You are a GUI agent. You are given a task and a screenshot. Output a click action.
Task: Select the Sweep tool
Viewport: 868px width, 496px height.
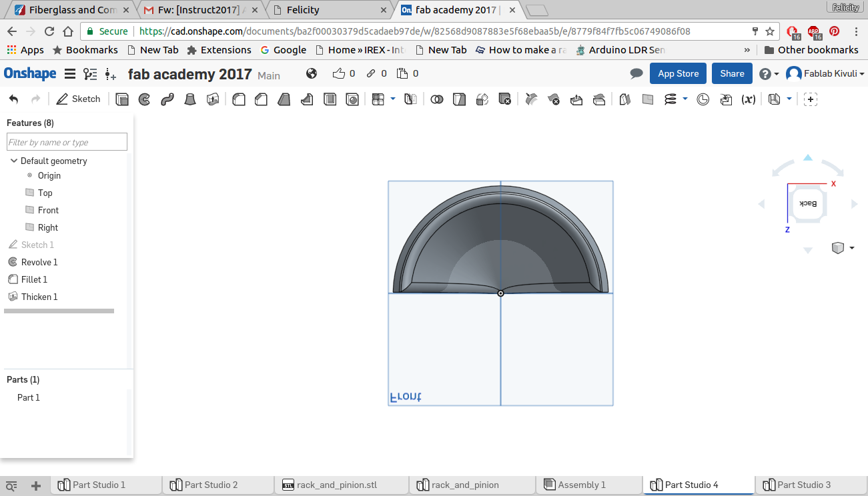tap(167, 99)
